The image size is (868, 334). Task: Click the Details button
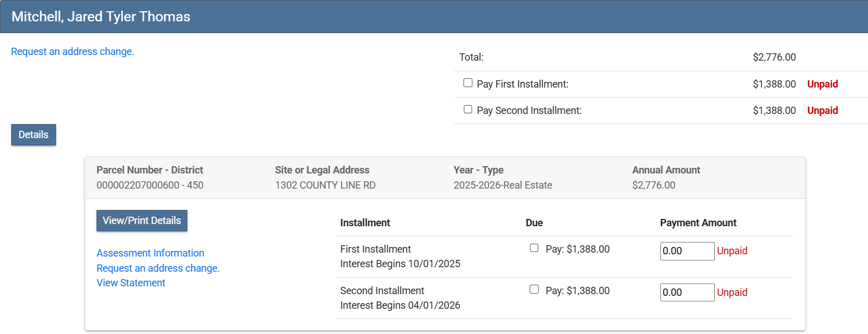tap(34, 135)
